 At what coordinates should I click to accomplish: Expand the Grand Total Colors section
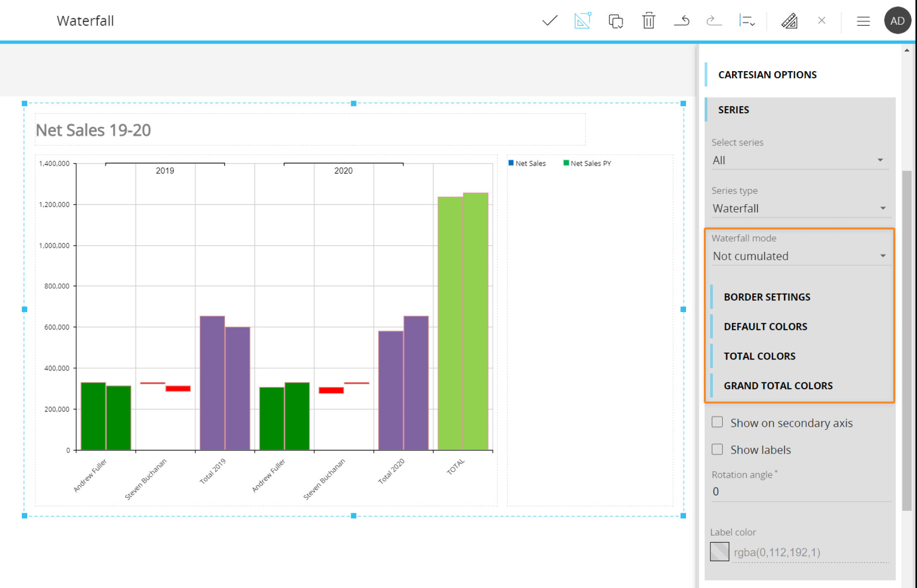coord(778,386)
